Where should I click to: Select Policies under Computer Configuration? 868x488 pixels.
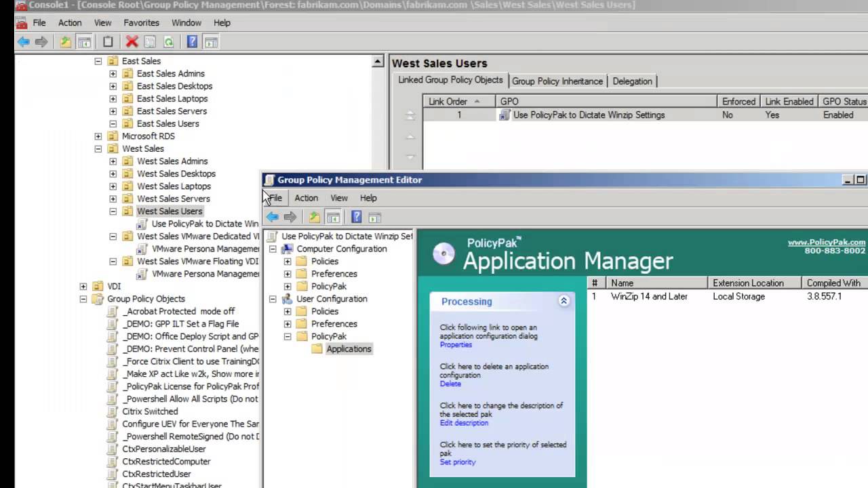pos(325,262)
